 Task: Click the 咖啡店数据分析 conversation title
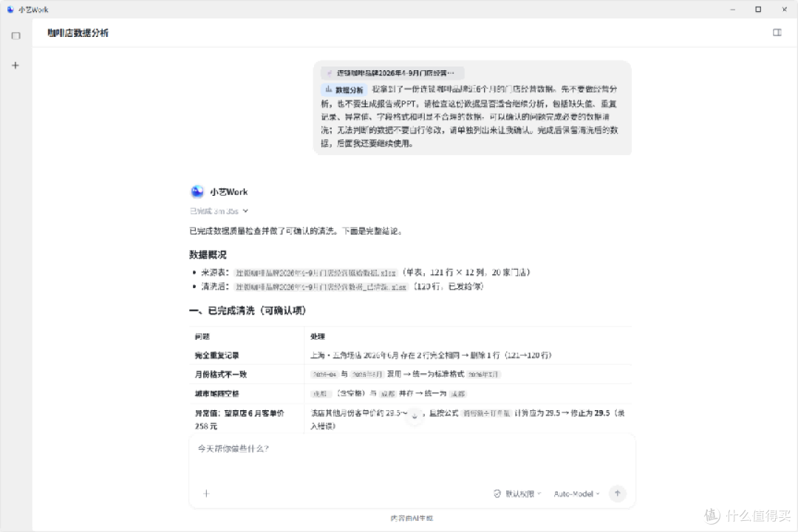[78, 33]
